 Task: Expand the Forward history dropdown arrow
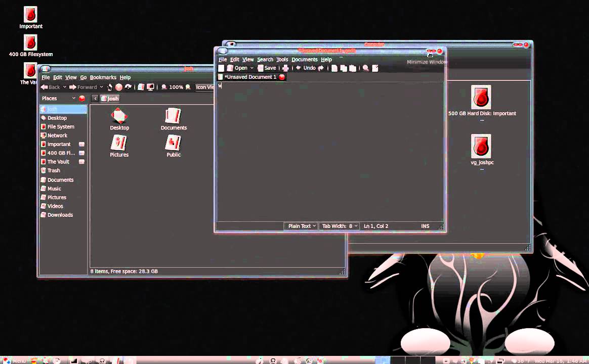pos(101,87)
